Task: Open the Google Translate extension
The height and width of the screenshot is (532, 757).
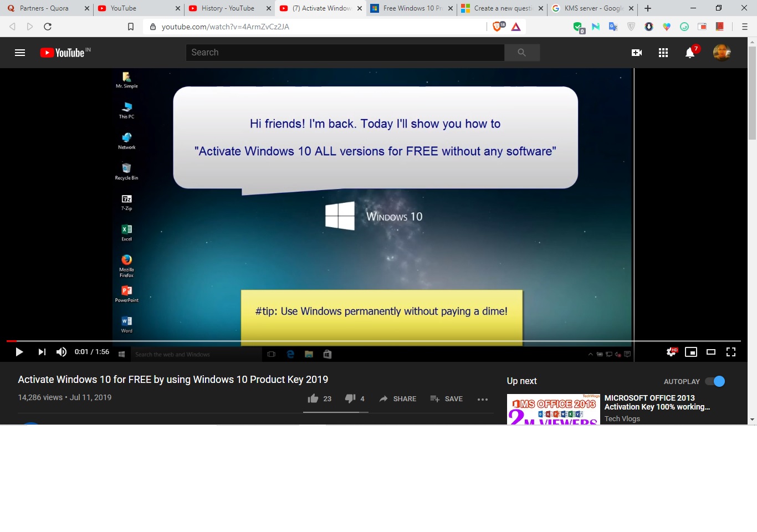Action: click(x=613, y=27)
